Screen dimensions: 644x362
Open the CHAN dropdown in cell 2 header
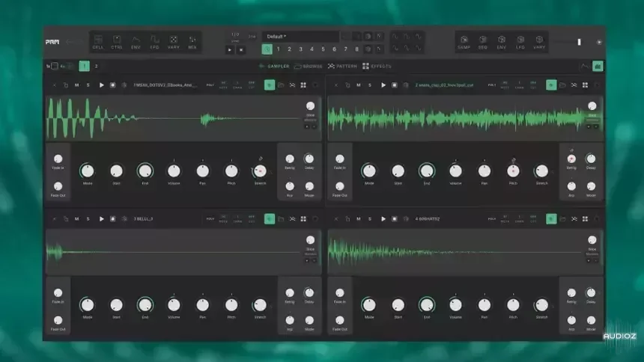(x=519, y=85)
